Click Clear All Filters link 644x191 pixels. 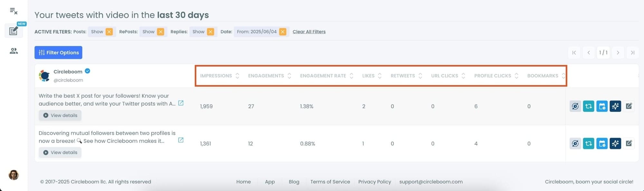pyautogui.click(x=309, y=32)
